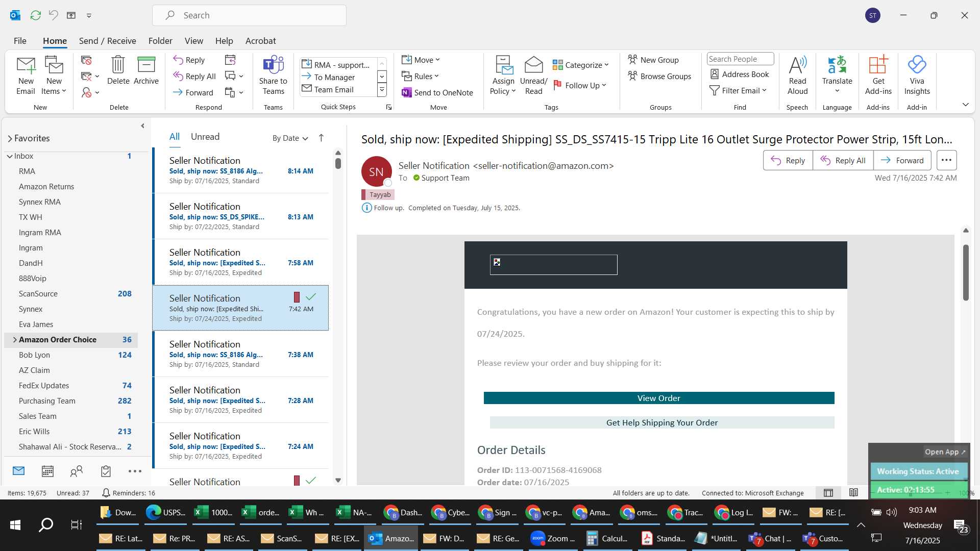The height and width of the screenshot is (551, 980).
Task: Focus the Search People field
Action: tap(740, 59)
